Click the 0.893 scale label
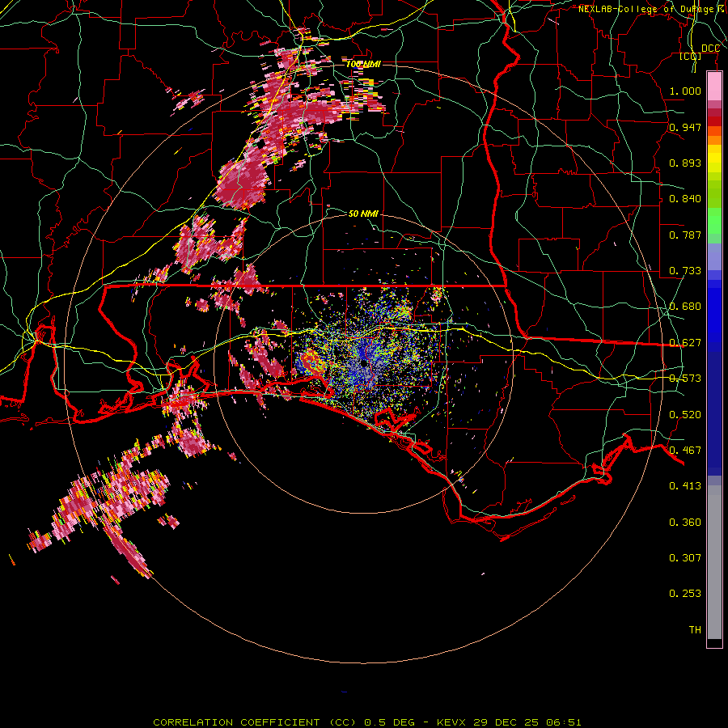The image size is (728, 728). (685, 163)
